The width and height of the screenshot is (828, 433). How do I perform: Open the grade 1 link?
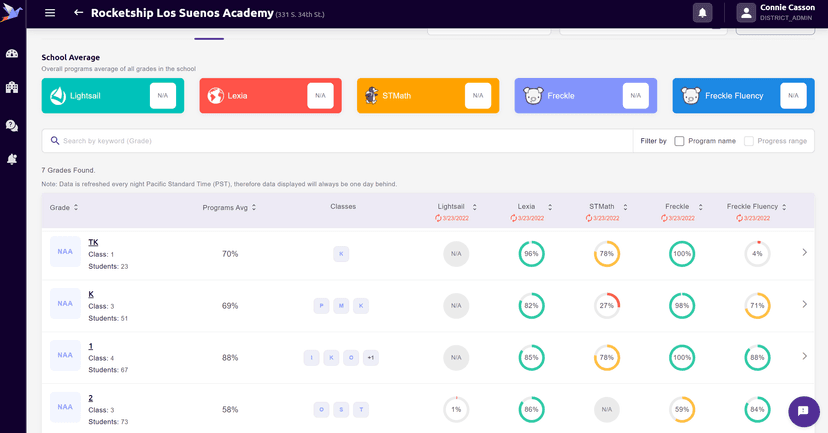coord(90,346)
